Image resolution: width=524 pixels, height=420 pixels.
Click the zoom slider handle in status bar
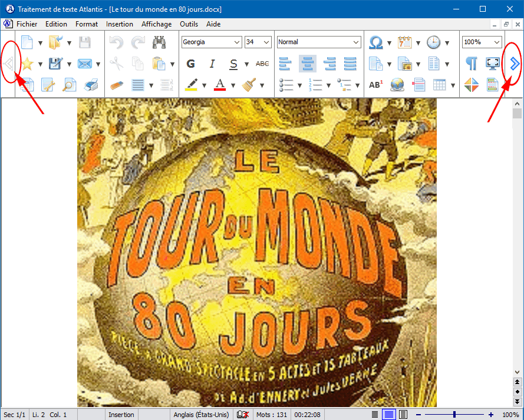click(454, 415)
